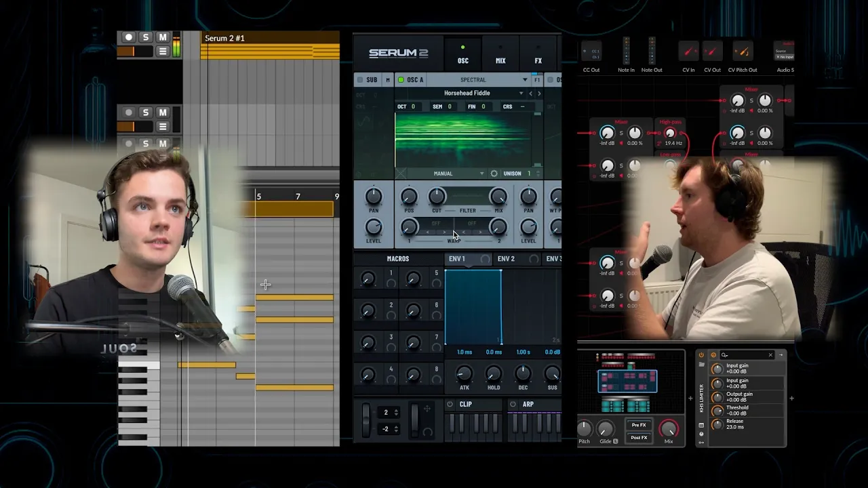
Task: Select the ENV 3 tab
Action: (x=553, y=259)
